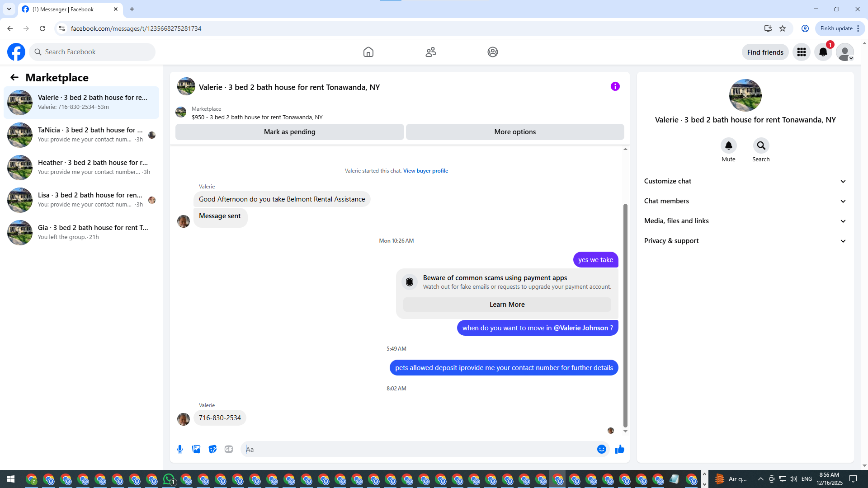Open a new browser tab
The width and height of the screenshot is (868, 488).
[x=132, y=9]
